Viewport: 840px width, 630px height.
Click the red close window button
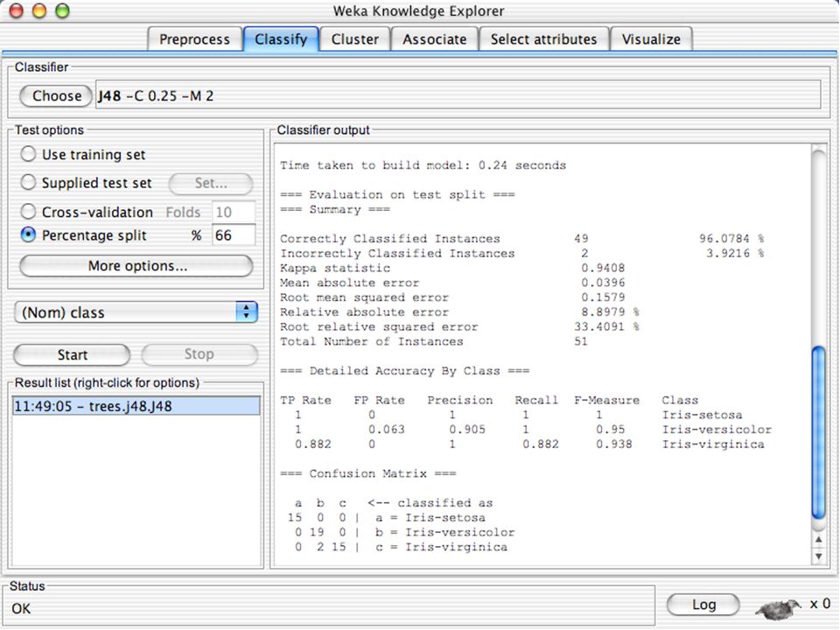tap(17, 10)
